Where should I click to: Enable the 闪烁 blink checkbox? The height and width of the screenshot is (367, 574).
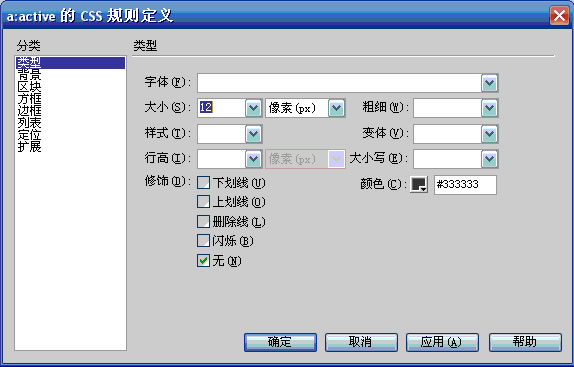pyautogui.click(x=204, y=241)
